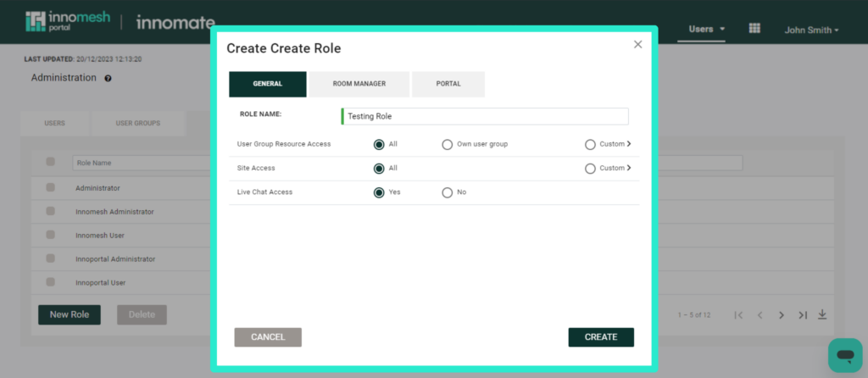The image size is (868, 378).
Task: Close the Create Role dialog with X
Action: tap(637, 44)
